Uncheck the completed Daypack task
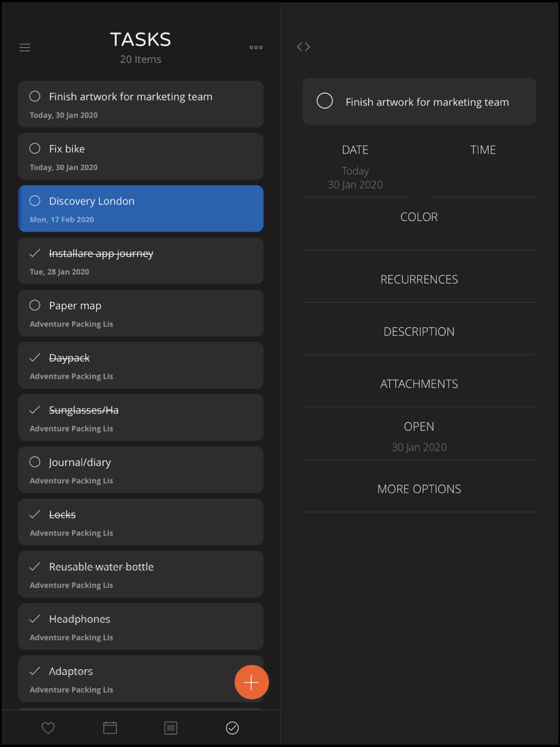The width and height of the screenshot is (560, 747). (35, 357)
